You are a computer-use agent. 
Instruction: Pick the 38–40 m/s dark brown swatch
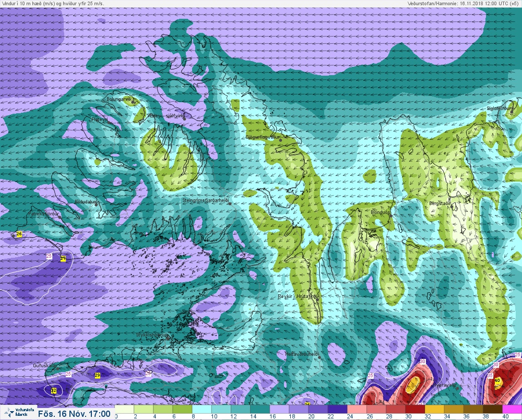492,409
